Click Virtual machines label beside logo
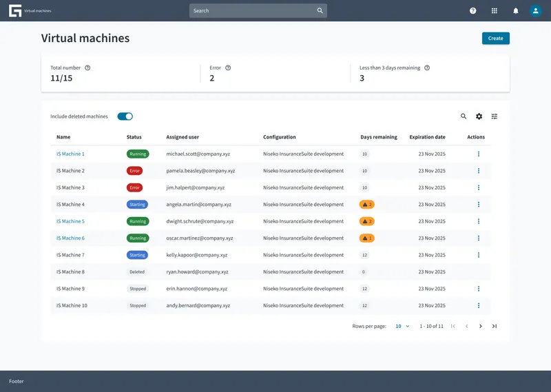 [x=38, y=11]
